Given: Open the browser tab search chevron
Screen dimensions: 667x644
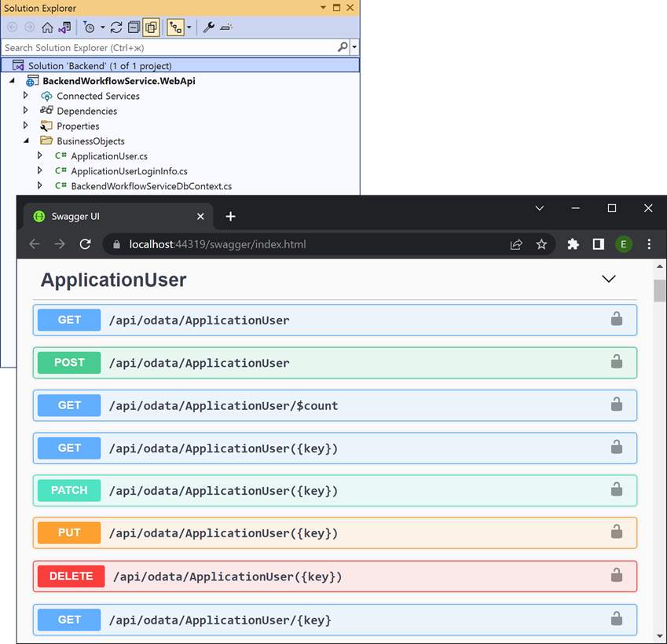Looking at the screenshot, I should (x=540, y=208).
